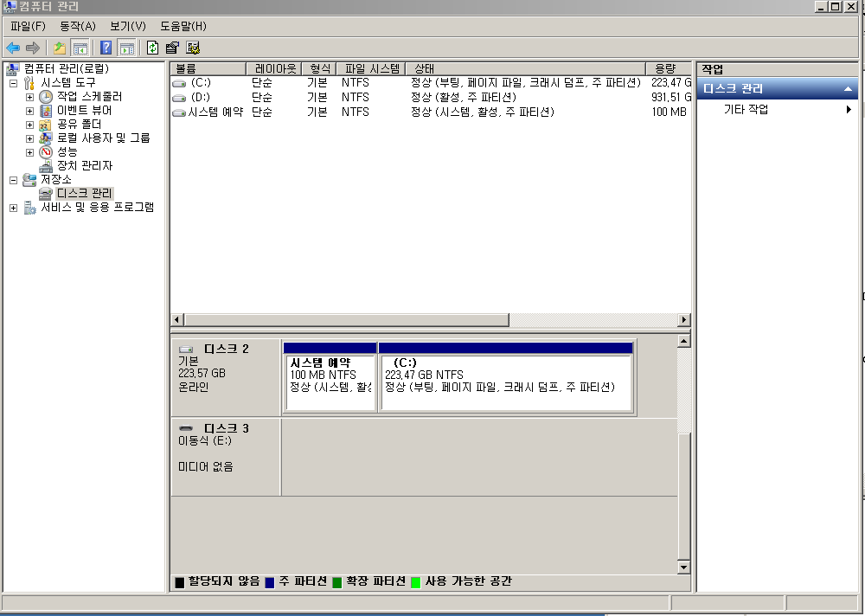Sort by the 용량 column header
The image size is (865, 616).
668,68
